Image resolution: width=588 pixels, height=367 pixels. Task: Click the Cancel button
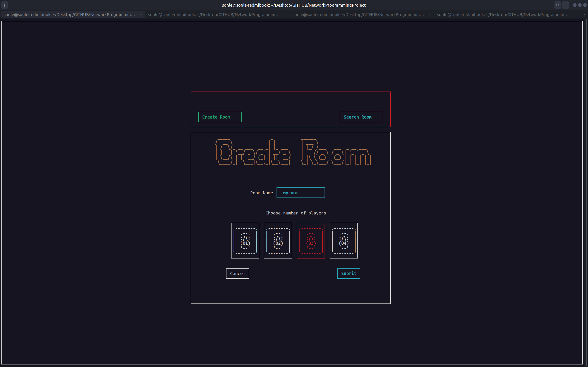(237, 274)
